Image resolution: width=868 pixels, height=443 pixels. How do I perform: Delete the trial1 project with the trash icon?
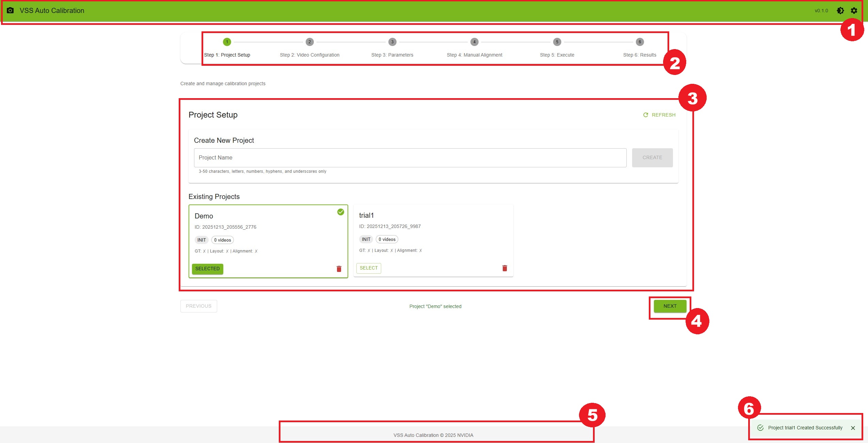coord(504,268)
